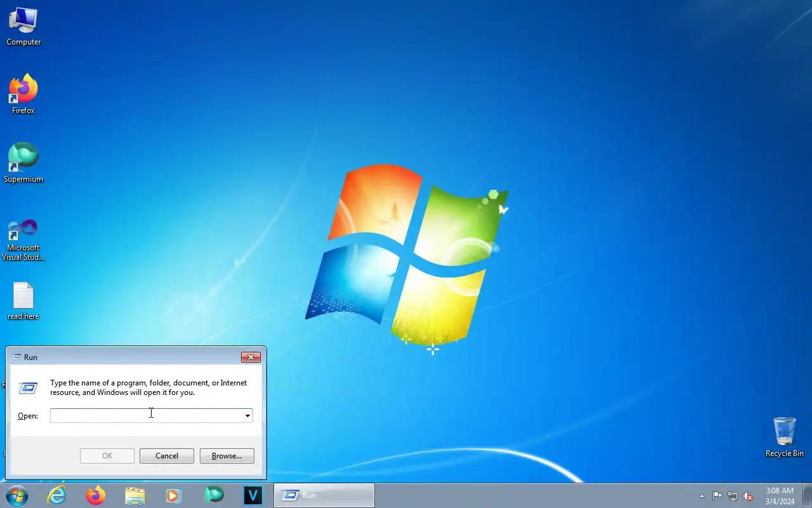Click the Run taskbar button
Viewport: 812px width, 508px height.
click(324, 495)
